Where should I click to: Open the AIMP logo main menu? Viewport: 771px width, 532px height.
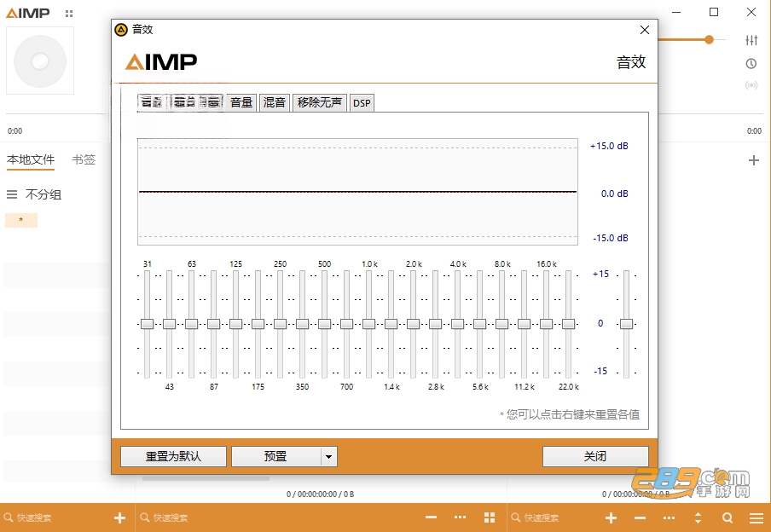[28, 14]
